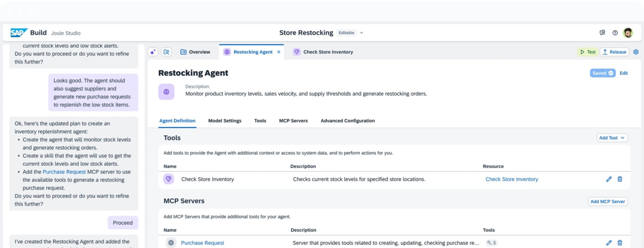Screen dimensions: 644x248
Task: Open the help question mark icon
Action: (615, 33)
